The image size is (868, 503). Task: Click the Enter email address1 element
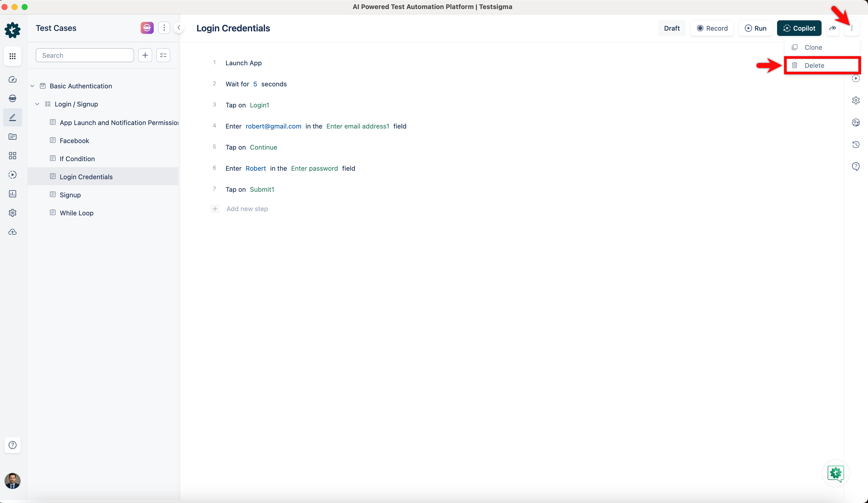[x=358, y=126]
